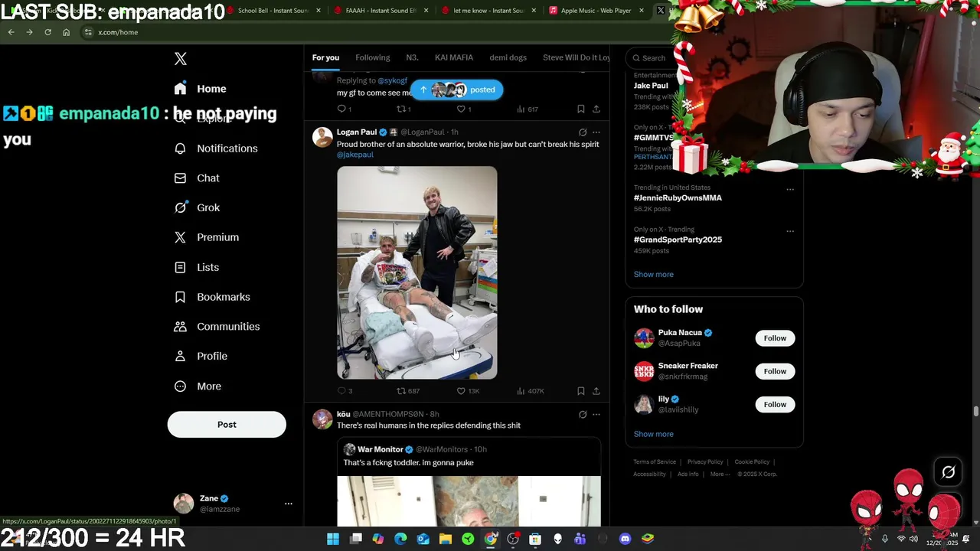The height and width of the screenshot is (551, 980).
Task: Switch to Apple Music - Web Player tab
Action: (x=596, y=11)
